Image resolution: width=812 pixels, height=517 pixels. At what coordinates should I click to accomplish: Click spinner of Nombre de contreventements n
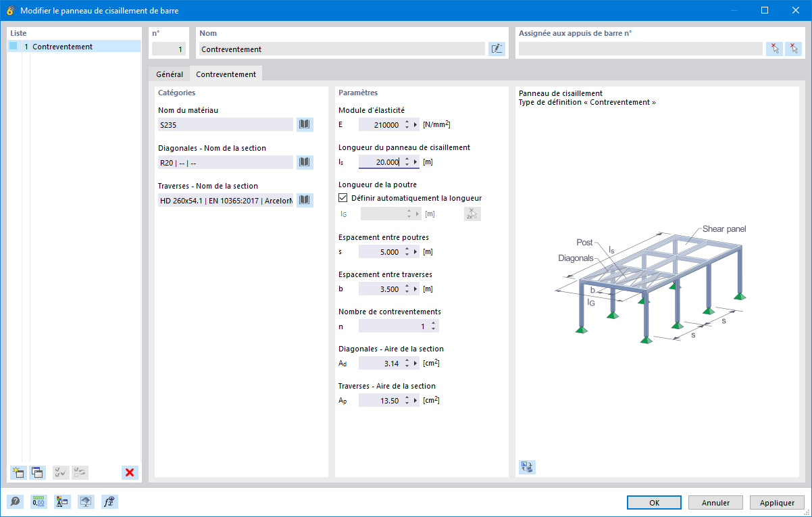[x=433, y=326]
